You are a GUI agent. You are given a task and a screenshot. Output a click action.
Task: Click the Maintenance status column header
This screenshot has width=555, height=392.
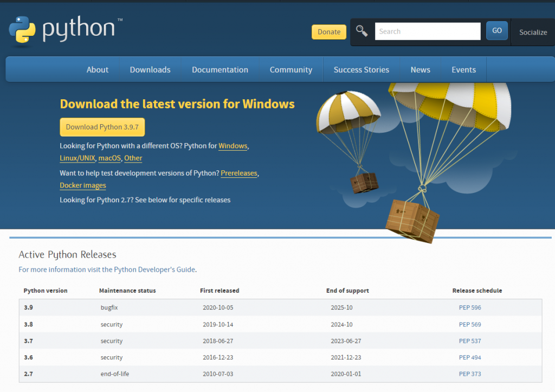pos(127,291)
